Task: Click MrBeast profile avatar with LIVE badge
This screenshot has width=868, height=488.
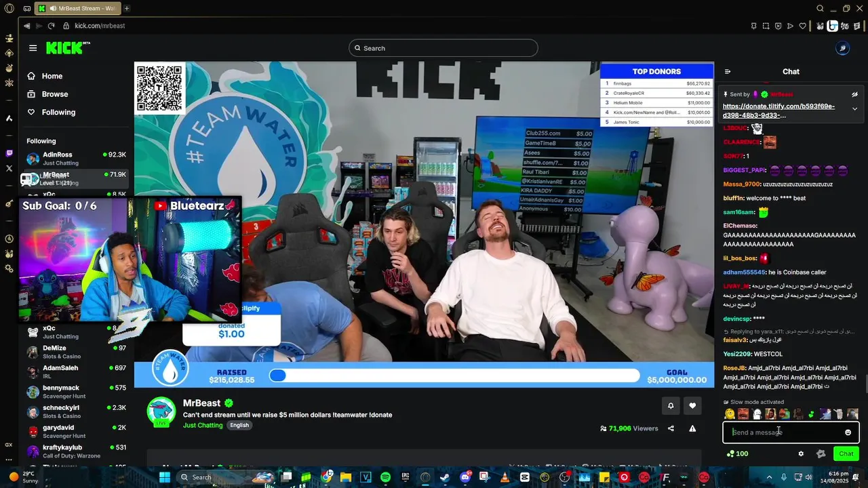Action: [161, 411]
